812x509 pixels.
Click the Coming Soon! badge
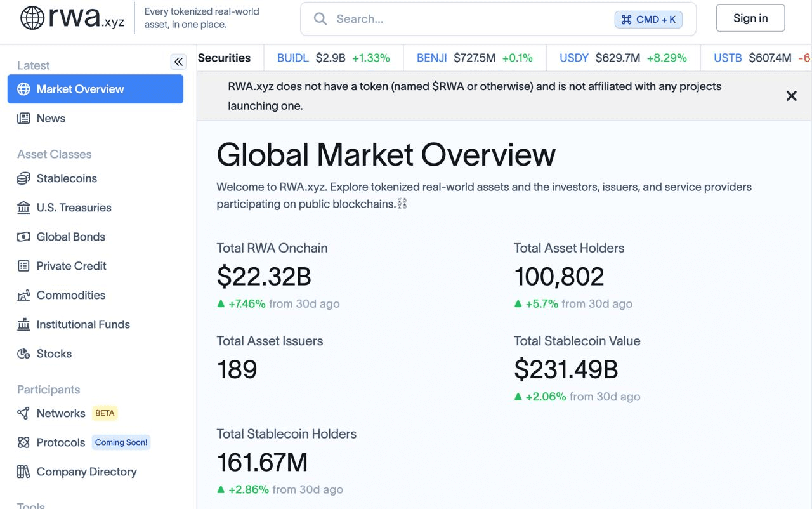(x=121, y=442)
